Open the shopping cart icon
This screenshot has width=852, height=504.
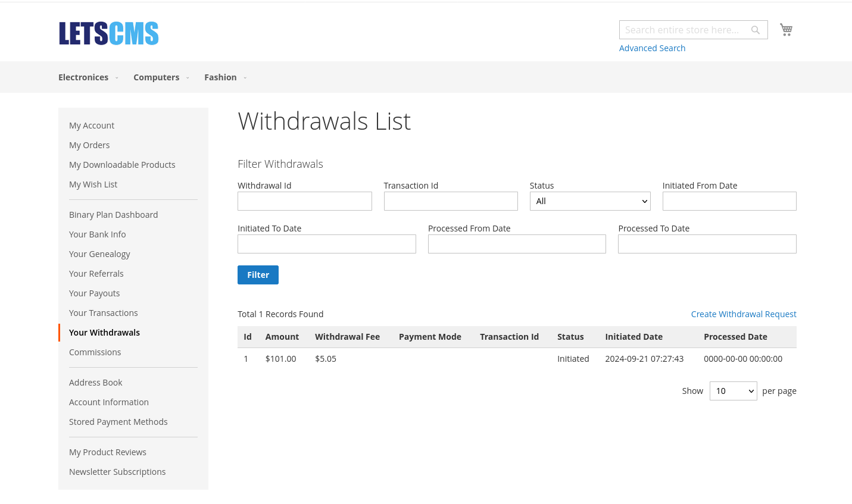[786, 29]
